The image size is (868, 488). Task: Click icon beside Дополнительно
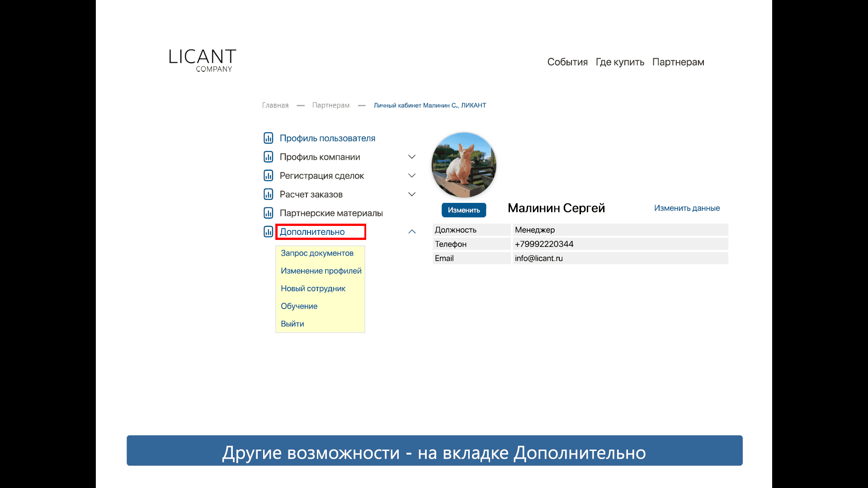(x=268, y=232)
